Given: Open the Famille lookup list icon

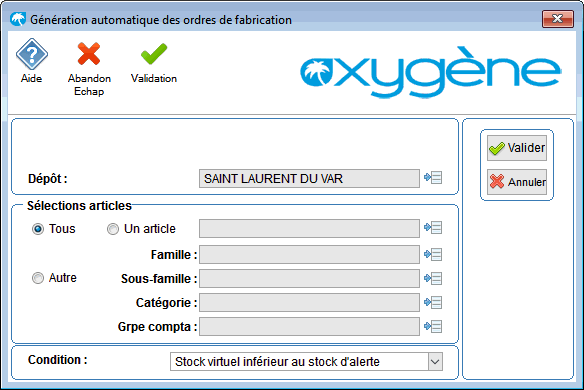Looking at the screenshot, I should (433, 254).
